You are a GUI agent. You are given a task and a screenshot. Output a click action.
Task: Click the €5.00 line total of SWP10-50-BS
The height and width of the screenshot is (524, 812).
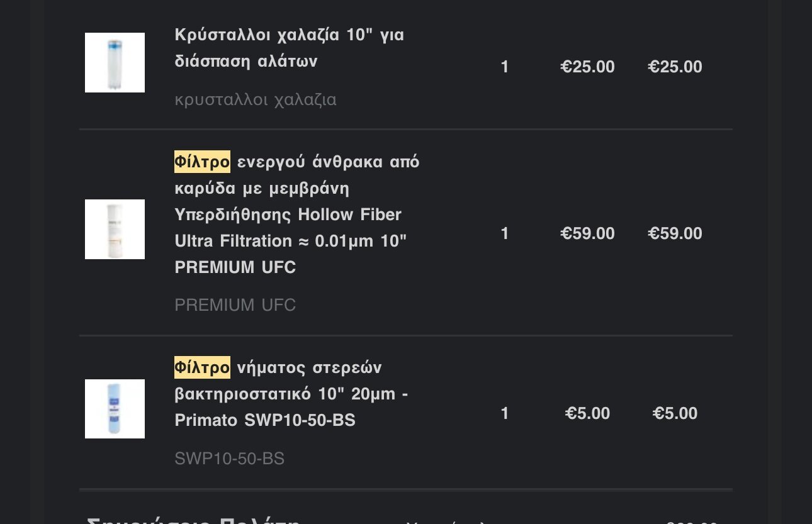[x=675, y=414]
